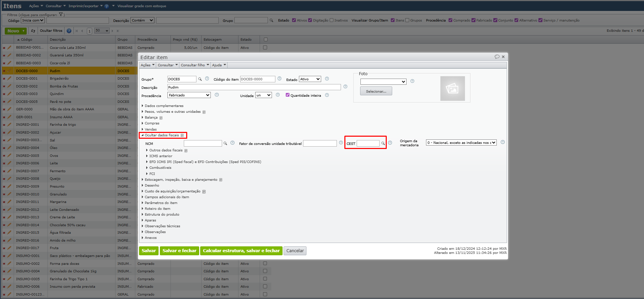This screenshot has width=644, height=299.
Task: Click help icon next to Origem da mercadoria
Action: pos(503,142)
